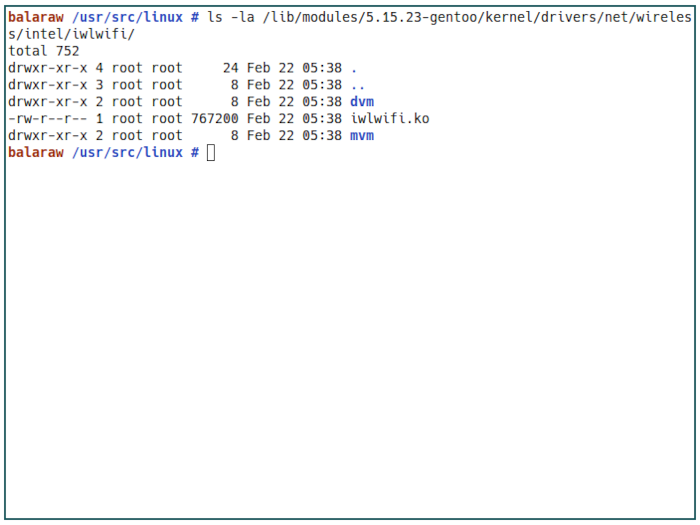
Task: Click the single-dot current directory entry
Action: [x=354, y=70]
